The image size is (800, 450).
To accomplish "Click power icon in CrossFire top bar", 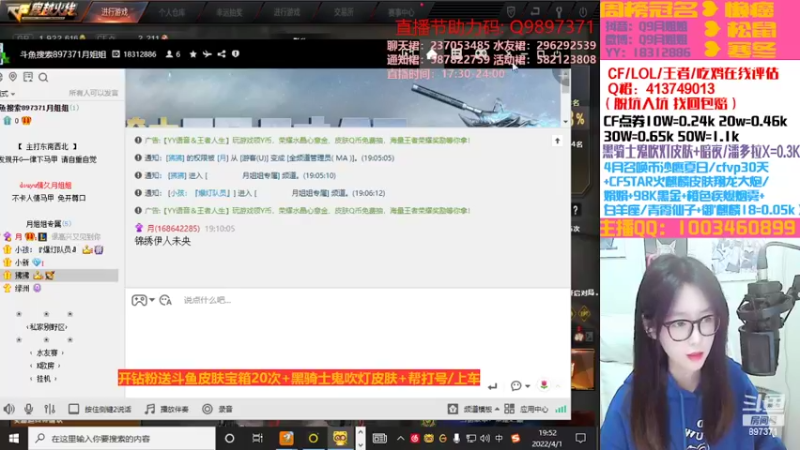I will [x=583, y=12].
